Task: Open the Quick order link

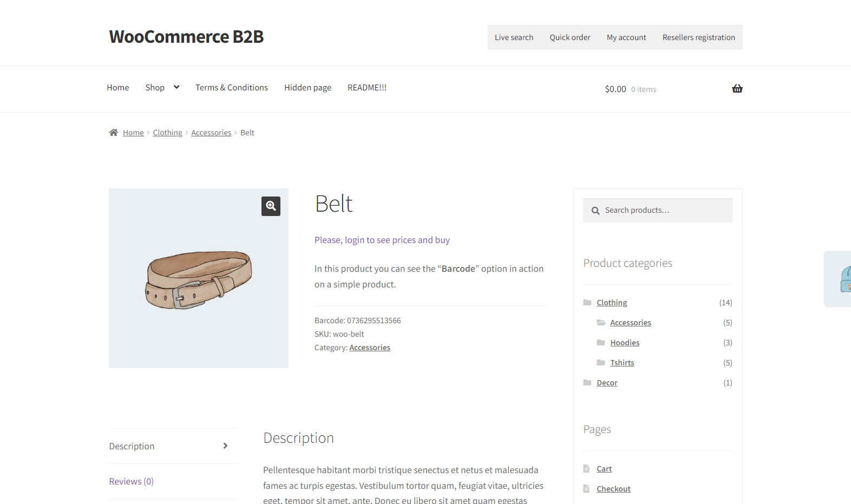Action: coord(570,37)
